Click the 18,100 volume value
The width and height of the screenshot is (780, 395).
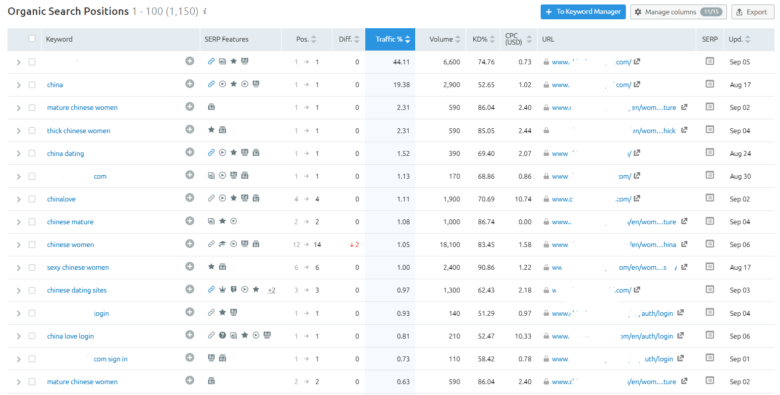(x=450, y=245)
